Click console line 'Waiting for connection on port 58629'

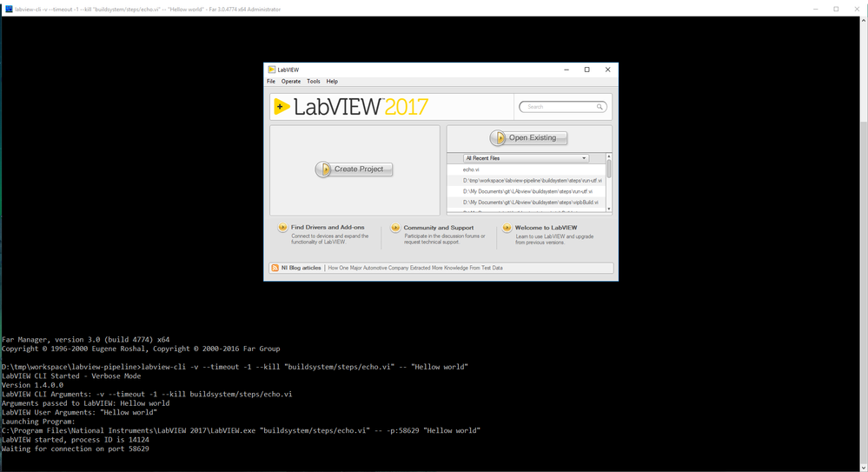(x=76, y=449)
